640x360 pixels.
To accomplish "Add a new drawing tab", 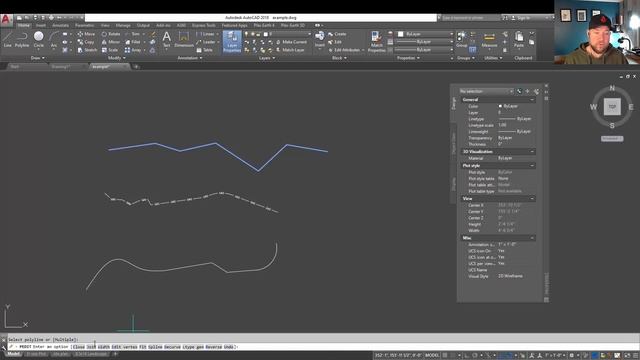I will [x=136, y=67].
